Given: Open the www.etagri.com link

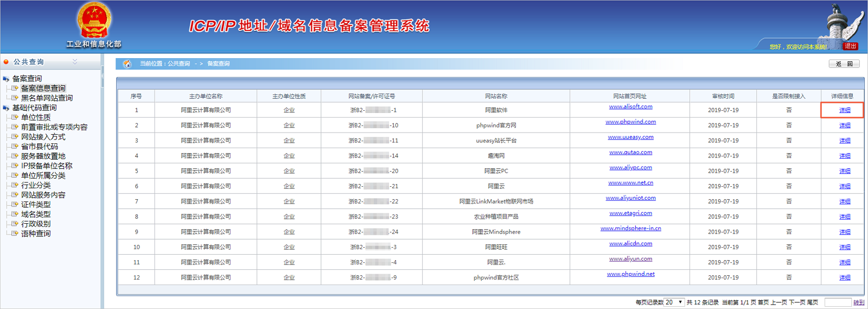Looking at the screenshot, I should (630, 213).
